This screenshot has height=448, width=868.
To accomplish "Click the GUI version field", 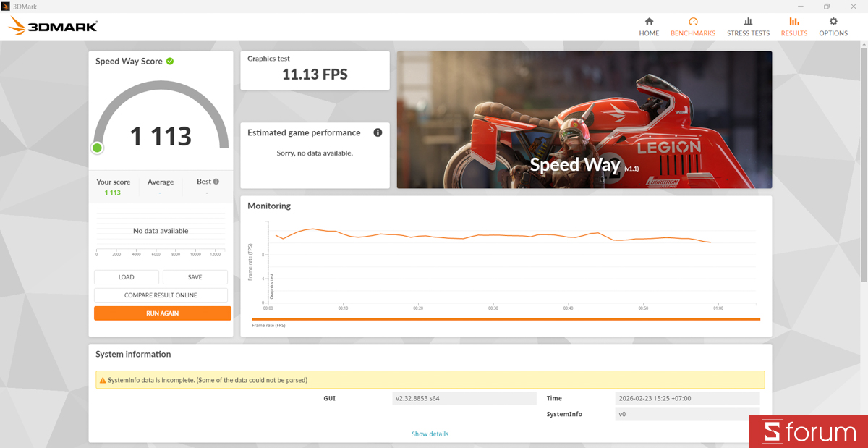I will (464, 398).
